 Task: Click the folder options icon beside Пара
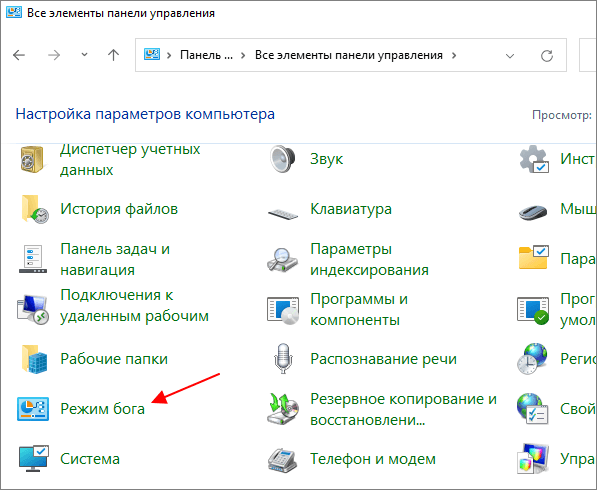tap(533, 257)
